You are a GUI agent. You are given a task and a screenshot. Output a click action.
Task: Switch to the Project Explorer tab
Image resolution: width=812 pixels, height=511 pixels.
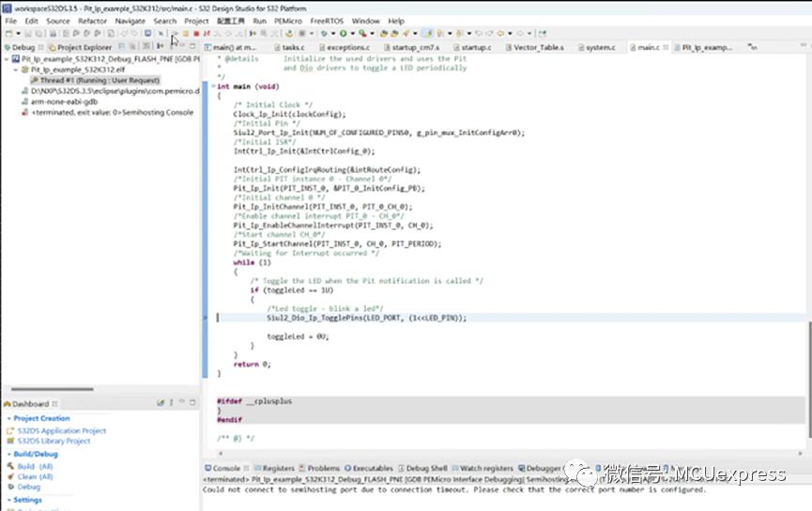[x=81, y=47]
